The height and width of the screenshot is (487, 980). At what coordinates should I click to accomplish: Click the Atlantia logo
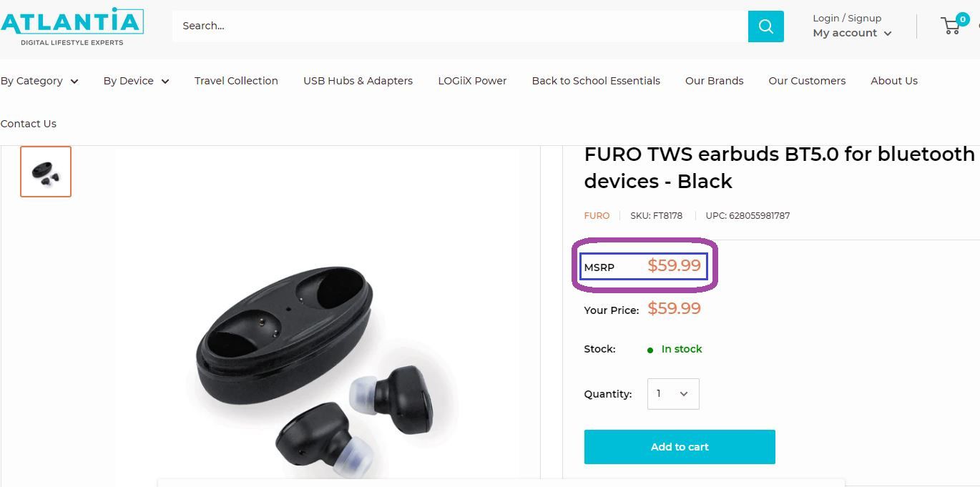[72, 26]
